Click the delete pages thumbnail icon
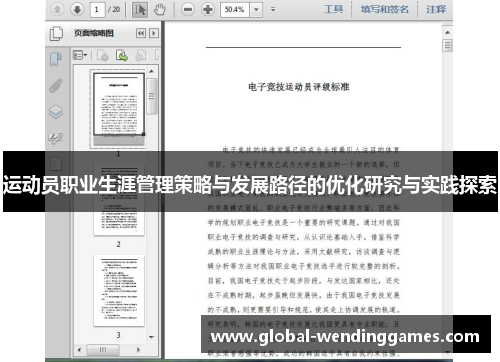The width and height of the screenshot is (500, 362). 103,55
